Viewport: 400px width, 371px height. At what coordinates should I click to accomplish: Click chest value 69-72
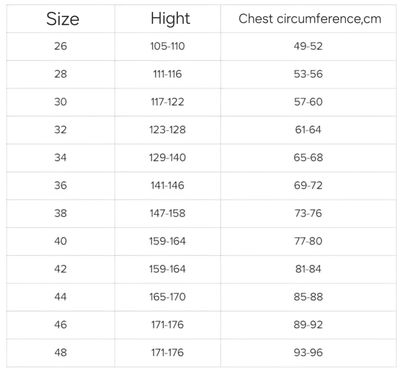308,185
